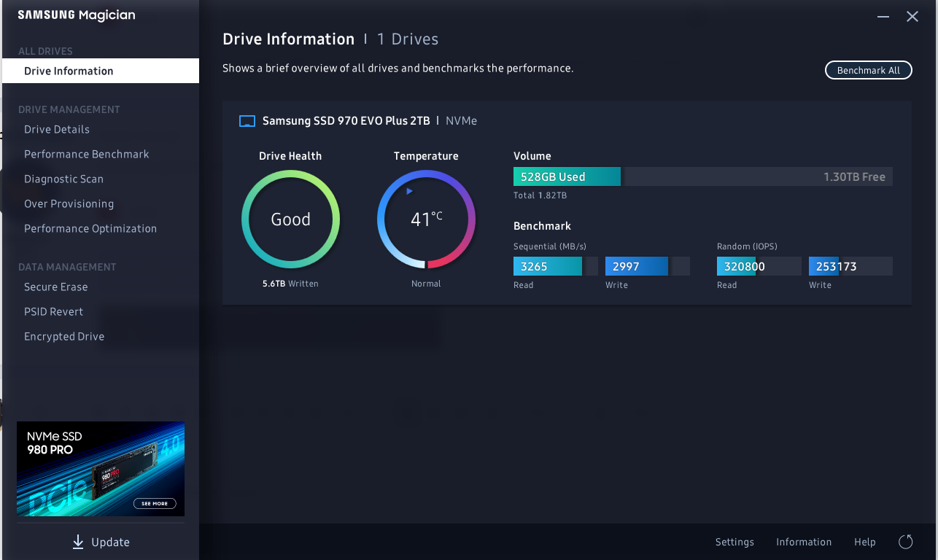Open Settings in the footer
Viewport: 938px width, 560px height.
click(x=734, y=542)
